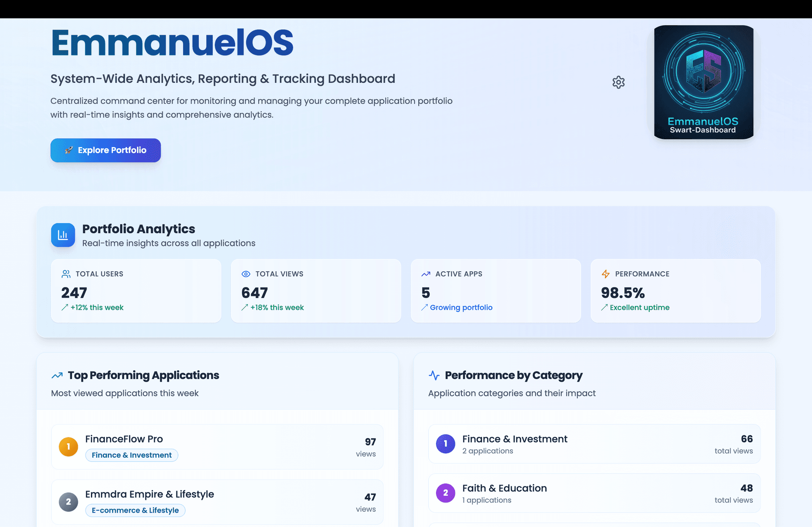Click the trending arrow icon beside Active Apps
This screenshot has height=527, width=812.
pyautogui.click(x=425, y=274)
